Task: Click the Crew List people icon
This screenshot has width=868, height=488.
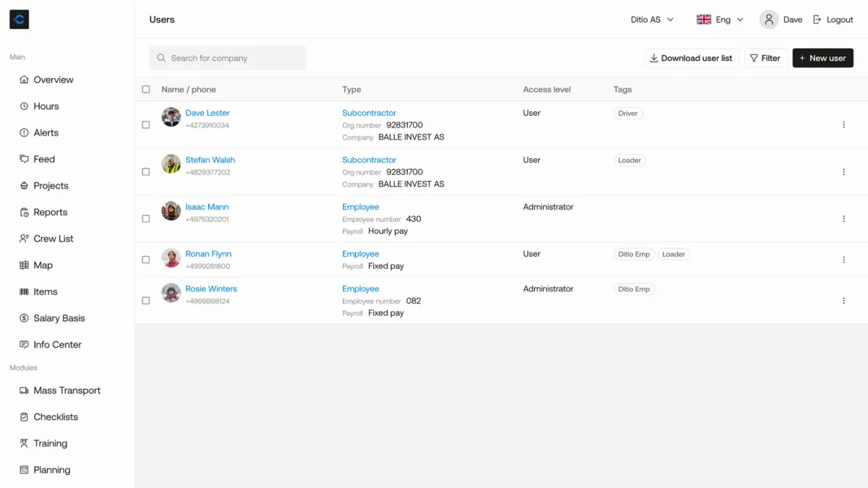Action: pos(25,239)
